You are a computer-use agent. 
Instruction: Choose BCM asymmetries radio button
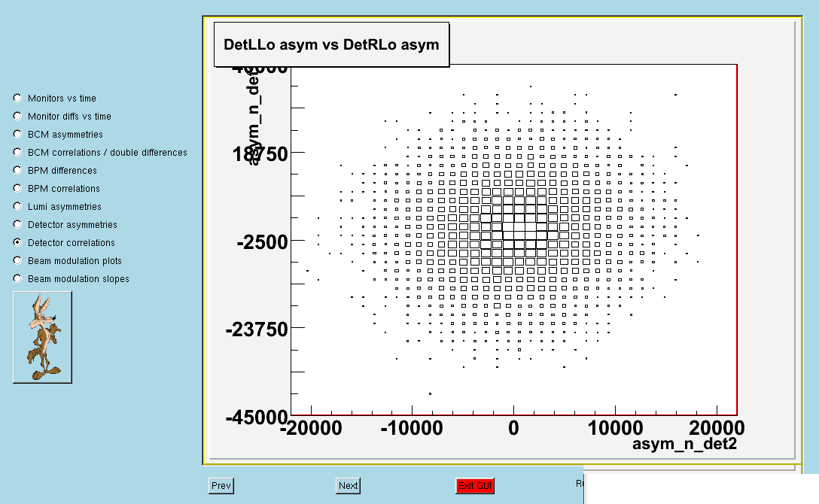pos(18,134)
